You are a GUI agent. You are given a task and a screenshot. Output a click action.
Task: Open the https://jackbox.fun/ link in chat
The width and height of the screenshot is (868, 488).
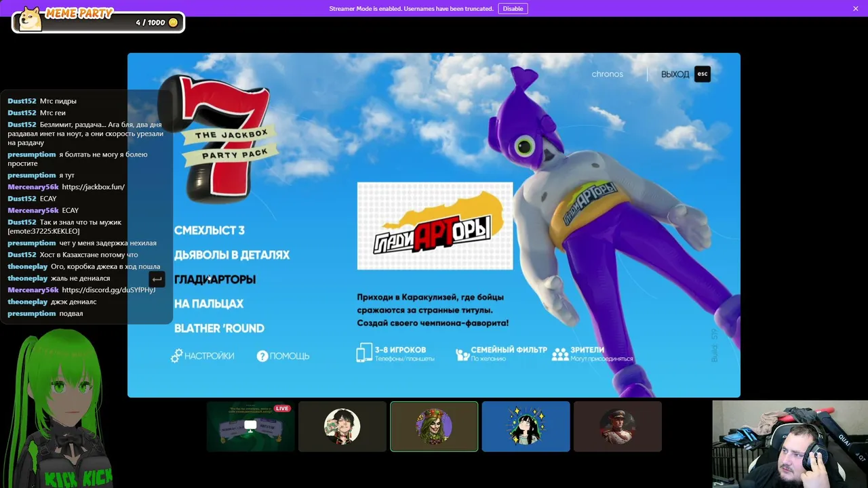(x=94, y=187)
